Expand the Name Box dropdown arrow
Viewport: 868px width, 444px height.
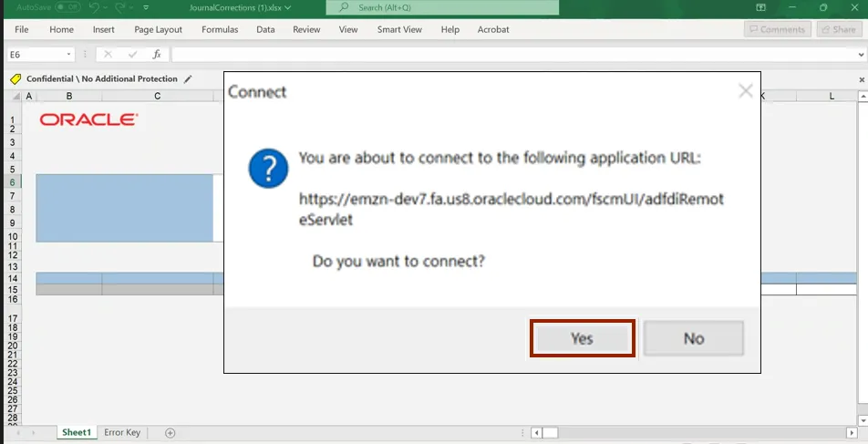[68, 55]
